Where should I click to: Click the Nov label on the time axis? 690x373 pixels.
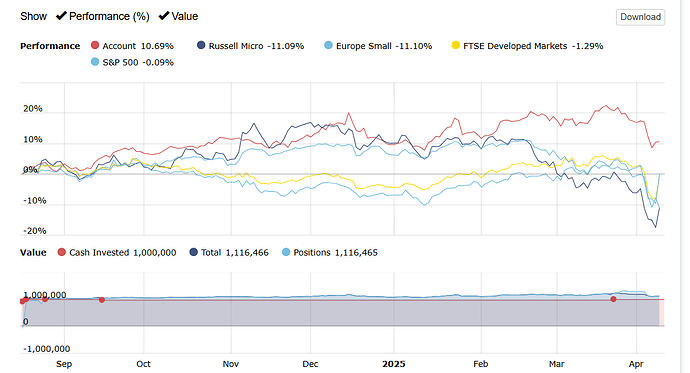coord(231,364)
